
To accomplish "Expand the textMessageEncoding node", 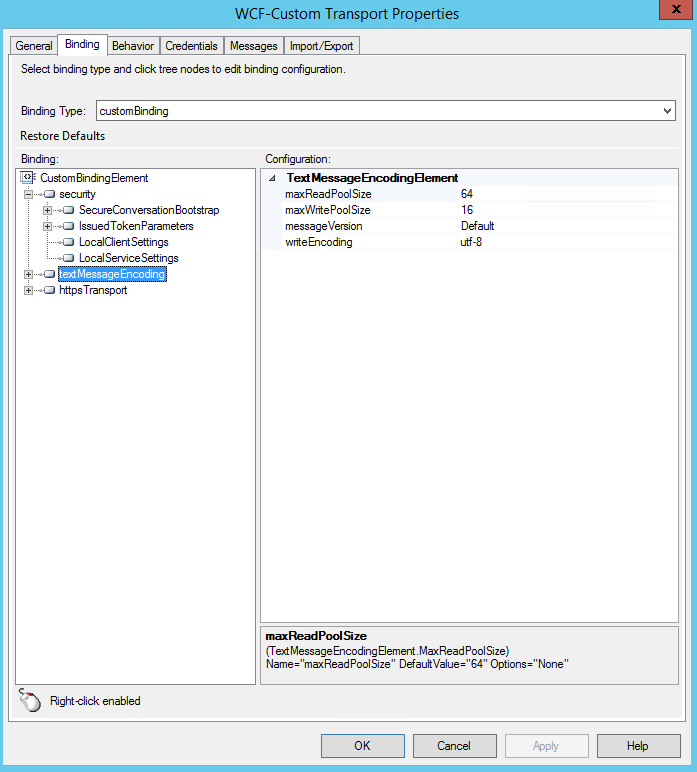I will click(x=29, y=274).
